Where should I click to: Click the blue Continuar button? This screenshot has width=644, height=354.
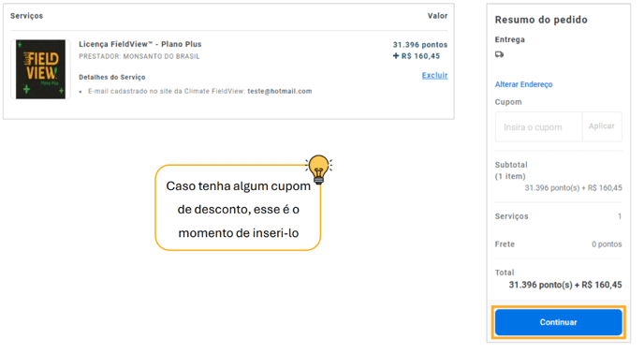click(x=558, y=322)
